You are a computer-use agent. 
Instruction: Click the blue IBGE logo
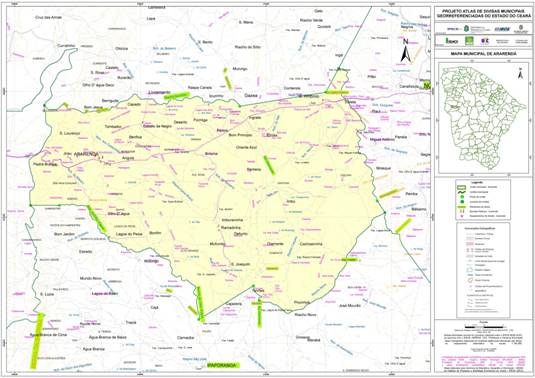coord(502,29)
